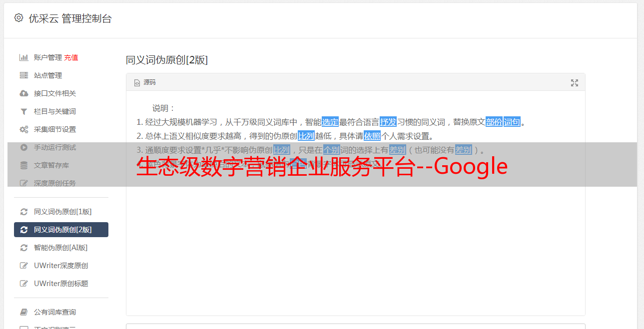Click the edit icon for UWriter深度原创
The image size is (644, 329).
coord(23,266)
